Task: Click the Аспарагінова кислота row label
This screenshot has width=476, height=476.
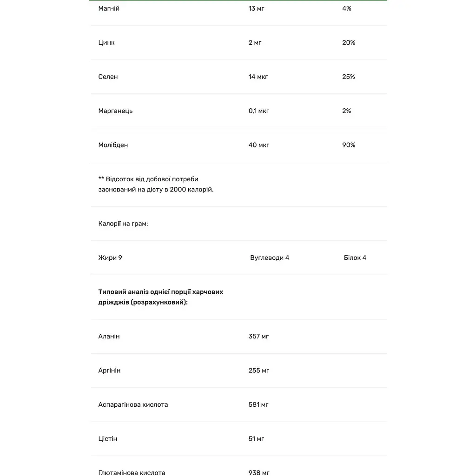Action: pos(133,405)
